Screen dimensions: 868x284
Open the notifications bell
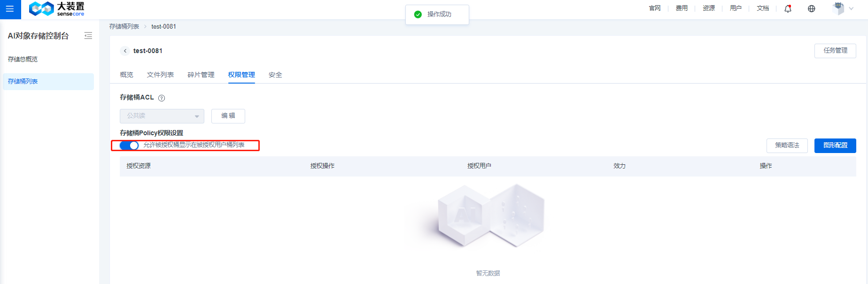[788, 8]
